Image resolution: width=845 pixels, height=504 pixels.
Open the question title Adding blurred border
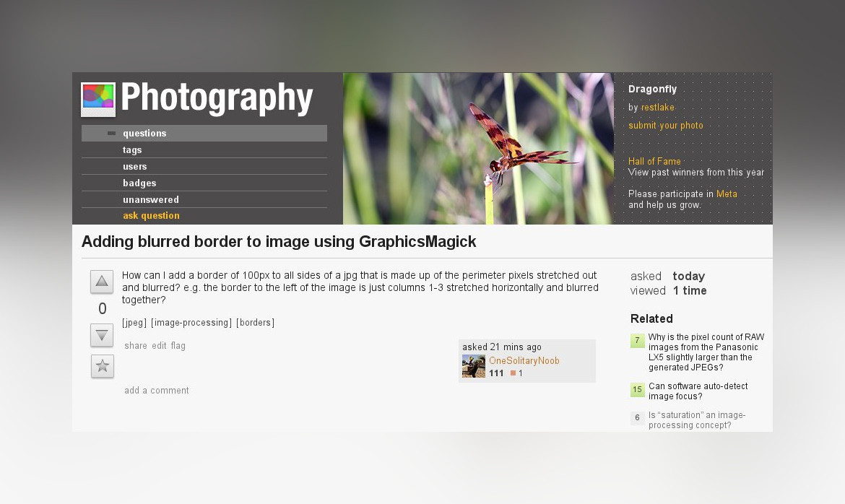point(279,241)
